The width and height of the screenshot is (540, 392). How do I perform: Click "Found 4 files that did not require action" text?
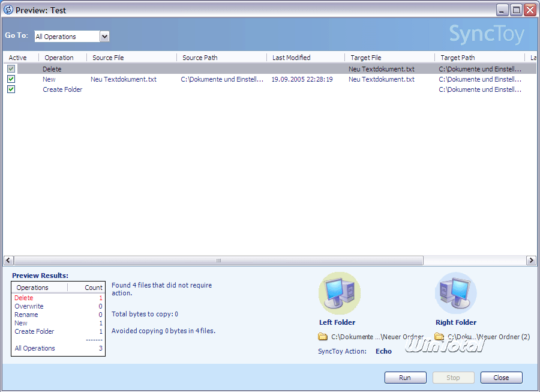(x=161, y=289)
